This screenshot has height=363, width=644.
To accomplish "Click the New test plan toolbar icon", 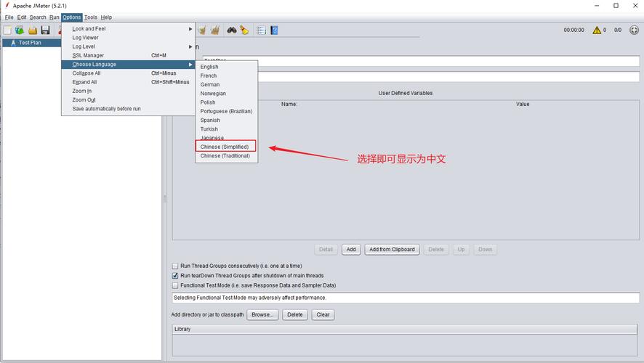I will pyautogui.click(x=7, y=30).
